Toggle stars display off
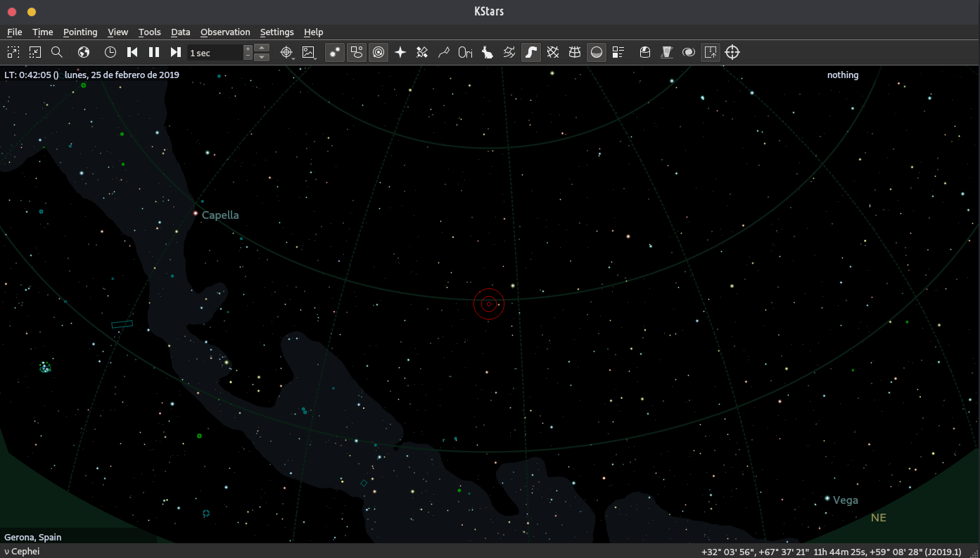The width and height of the screenshot is (980, 558). point(335,52)
